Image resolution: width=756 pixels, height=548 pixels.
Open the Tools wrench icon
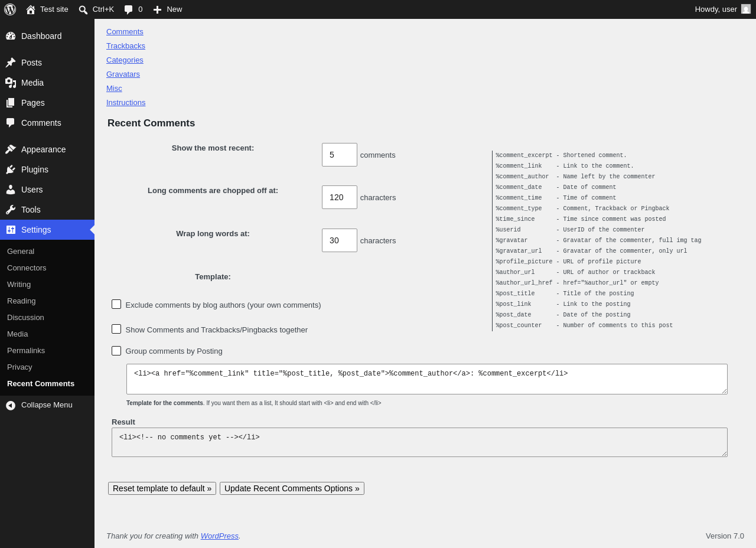[x=11, y=210]
